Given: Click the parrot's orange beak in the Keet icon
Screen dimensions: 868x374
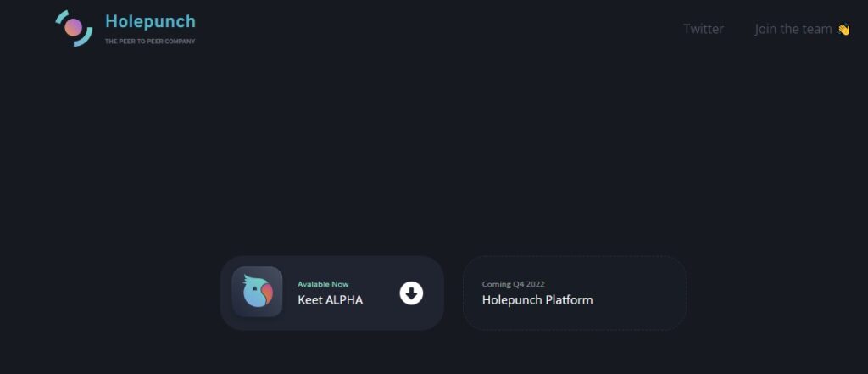Looking at the screenshot, I should point(267,294).
